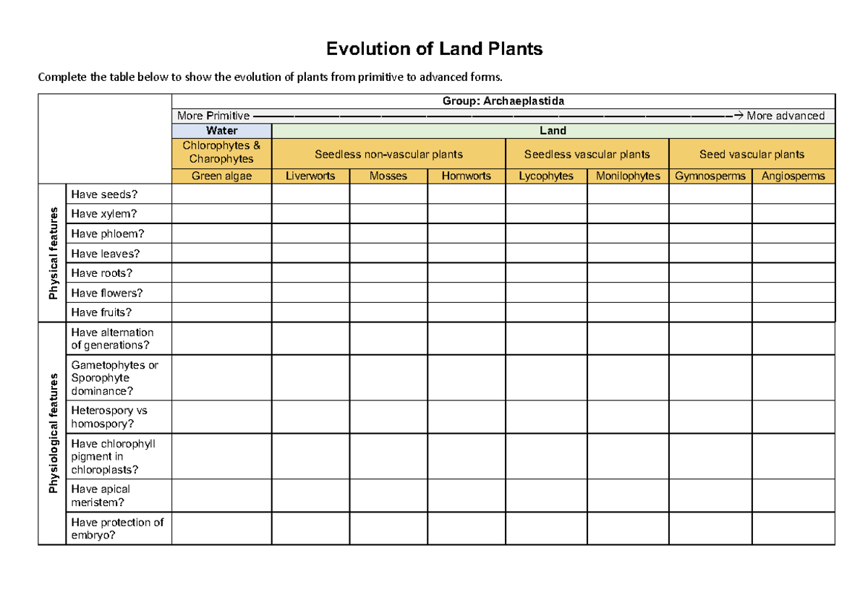The image size is (868, 613).
Task: Select the 'Group: Archaeplastida' header cell
Action: (x=503, y=100)
